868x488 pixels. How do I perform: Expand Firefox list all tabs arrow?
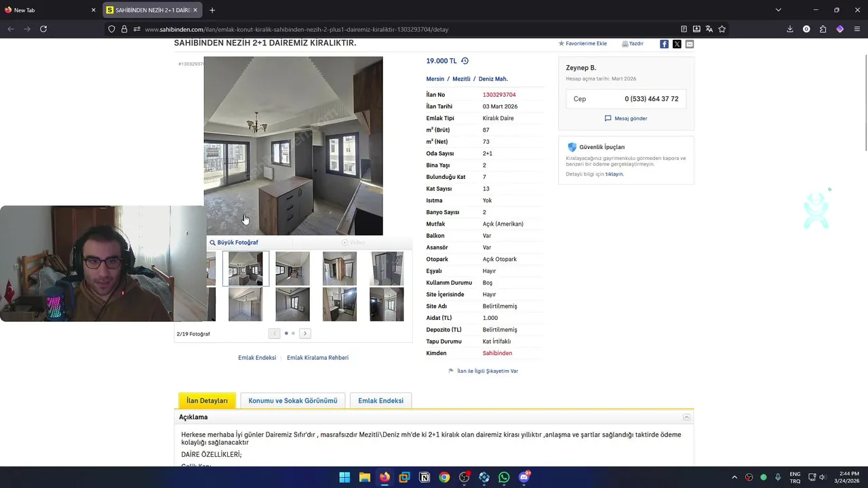[778, 10]
